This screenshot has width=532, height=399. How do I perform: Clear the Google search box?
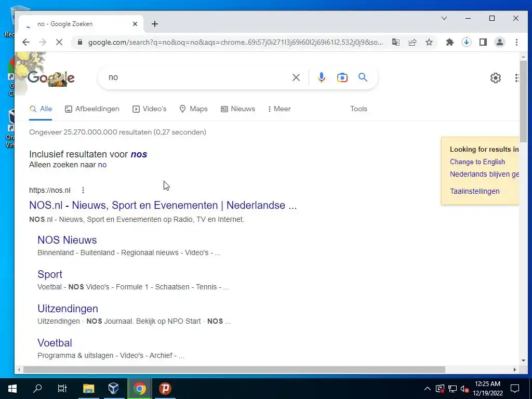pos(296,78)
